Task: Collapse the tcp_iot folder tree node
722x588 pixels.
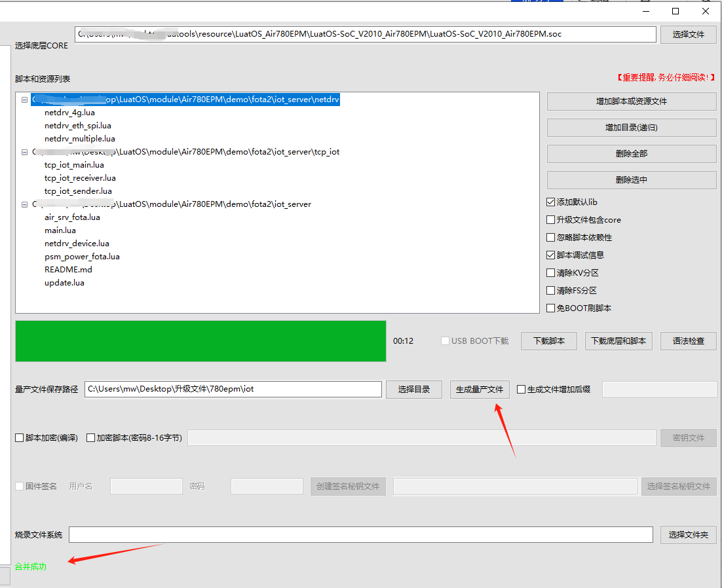Action: pyautogui.click(x=25, y=152)
